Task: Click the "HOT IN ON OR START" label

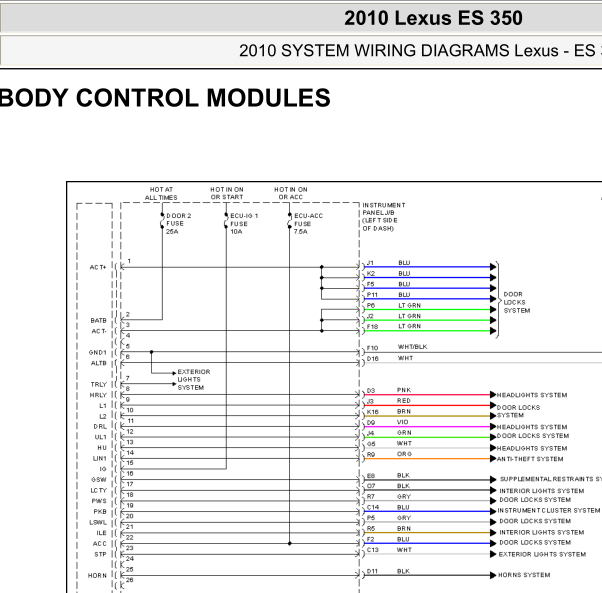Action: coord(227,193)
